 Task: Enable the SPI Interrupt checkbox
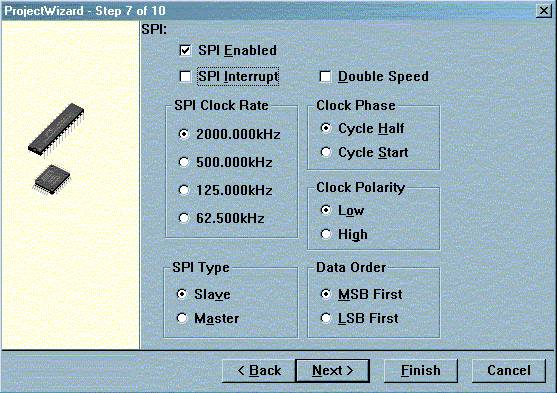click(185, 76)
